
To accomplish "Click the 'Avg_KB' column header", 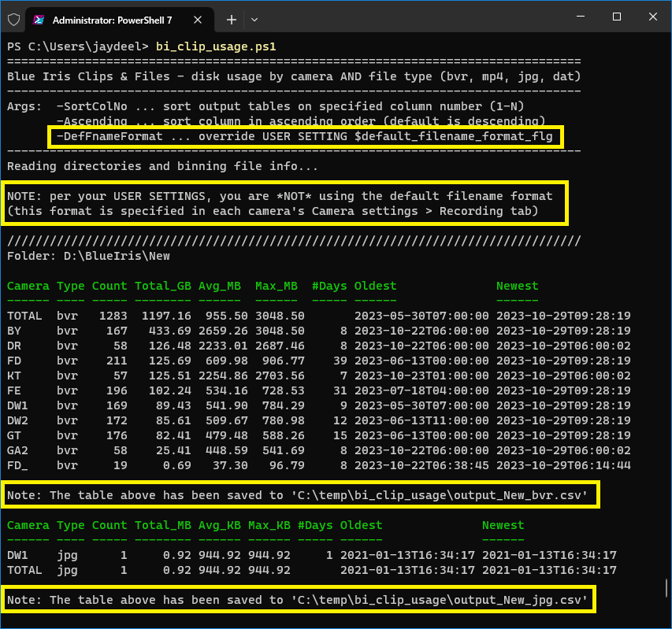I will 220,525.
